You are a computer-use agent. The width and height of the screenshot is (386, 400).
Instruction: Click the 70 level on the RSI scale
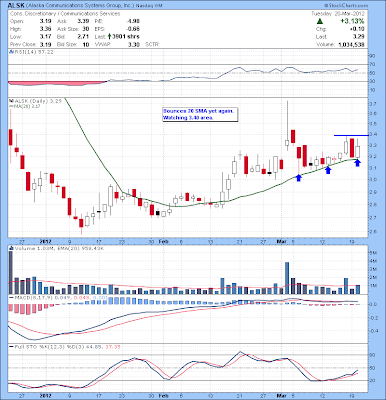(373, 64)
